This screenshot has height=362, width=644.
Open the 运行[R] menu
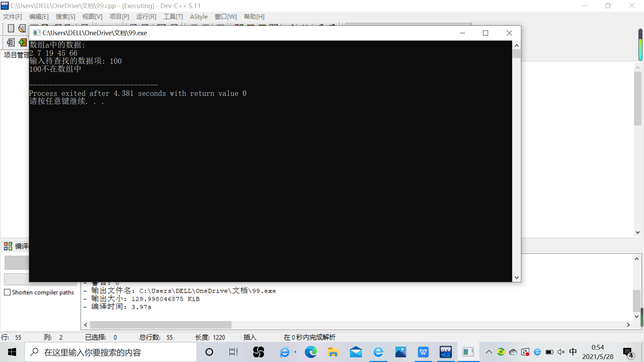[146, 16]
